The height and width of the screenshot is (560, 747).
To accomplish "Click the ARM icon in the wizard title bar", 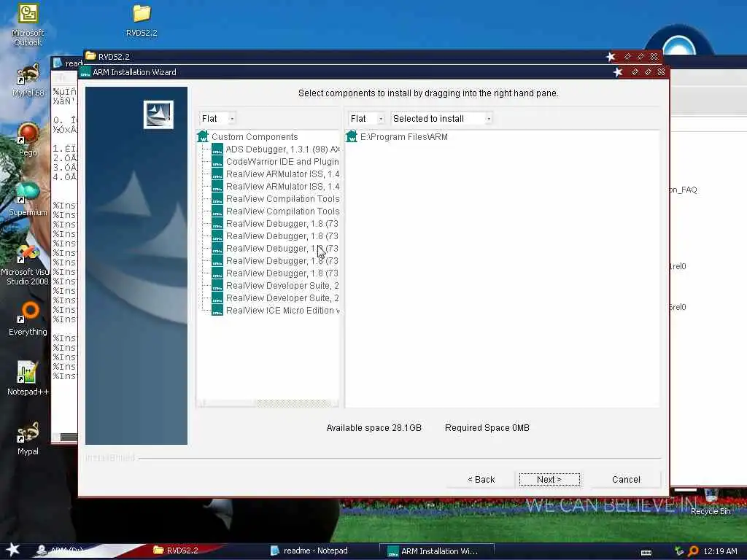I will coord(86,73).
